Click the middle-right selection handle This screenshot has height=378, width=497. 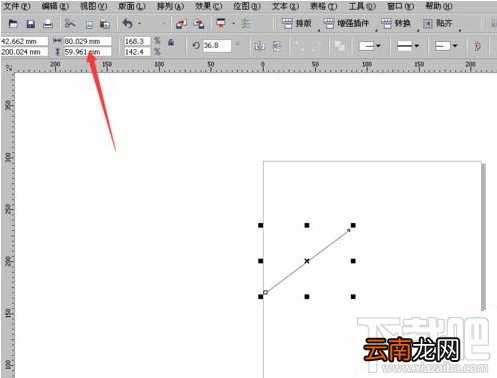click(x=353, y=261)
